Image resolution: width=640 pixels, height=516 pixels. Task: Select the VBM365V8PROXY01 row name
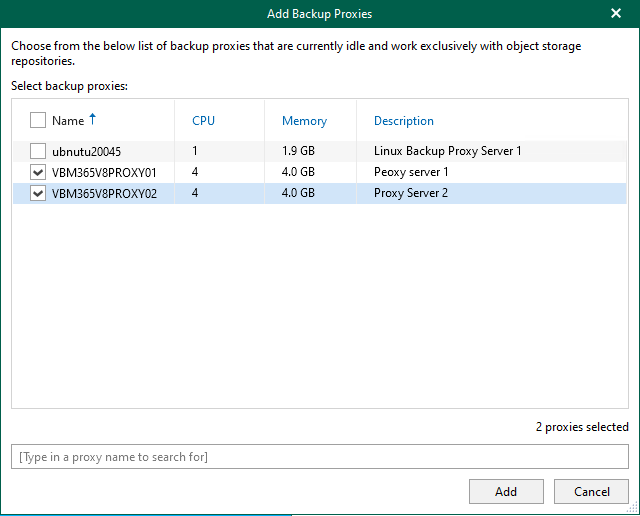point(104,172)
